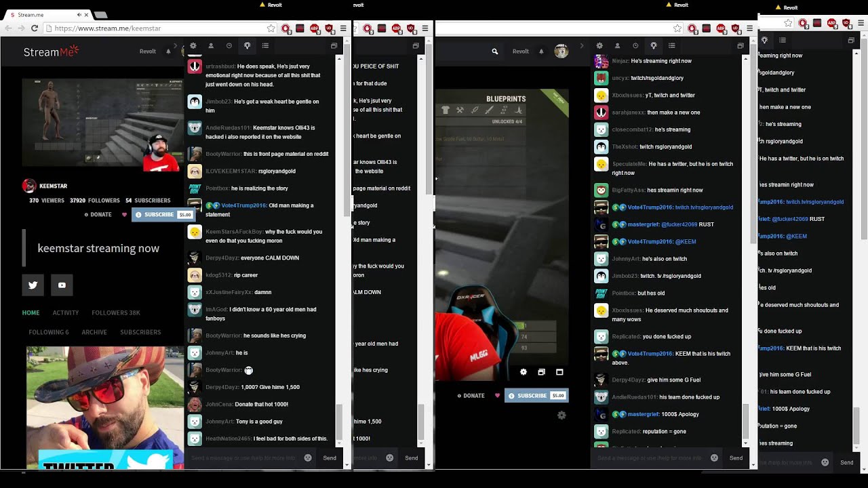The width and height of the screenshot is (868, 488).
Task: Open chat list view in third window
Action: point(671,46)
